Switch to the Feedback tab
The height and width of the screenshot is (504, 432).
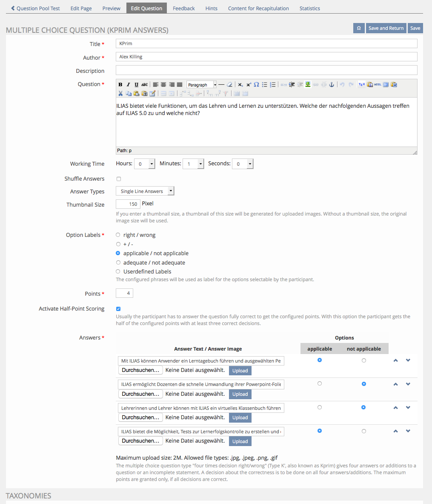183,8
